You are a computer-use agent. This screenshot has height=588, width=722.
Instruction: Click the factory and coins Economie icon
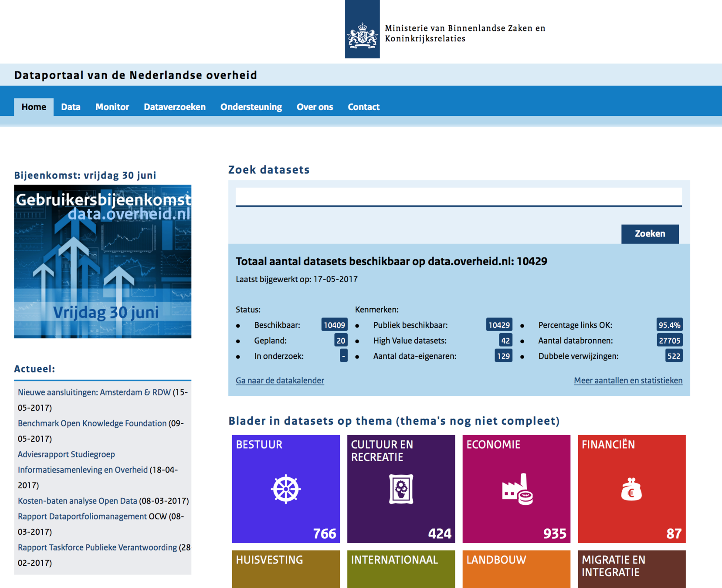[517, 489]
